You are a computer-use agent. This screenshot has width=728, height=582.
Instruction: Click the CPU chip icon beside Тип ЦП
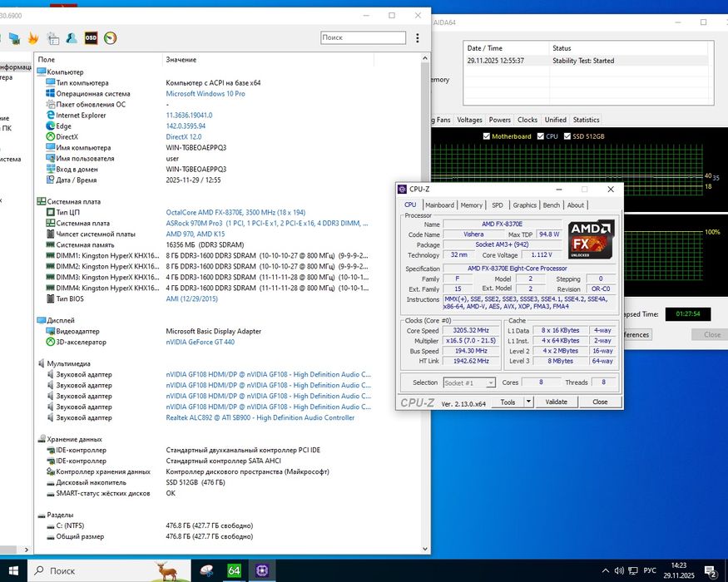pos(51,212)
